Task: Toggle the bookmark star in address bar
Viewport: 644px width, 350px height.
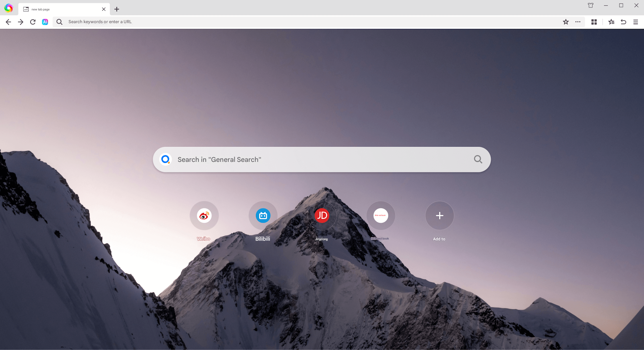Action: coord(565,22)
